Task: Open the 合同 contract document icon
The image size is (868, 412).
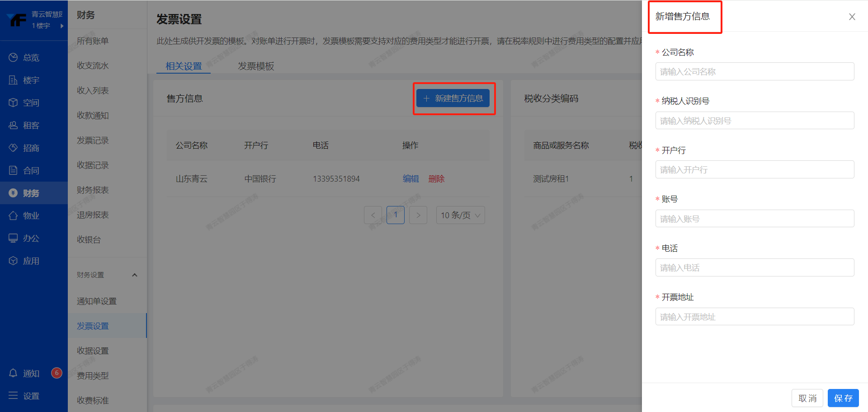Action: [x=13, y=170]
